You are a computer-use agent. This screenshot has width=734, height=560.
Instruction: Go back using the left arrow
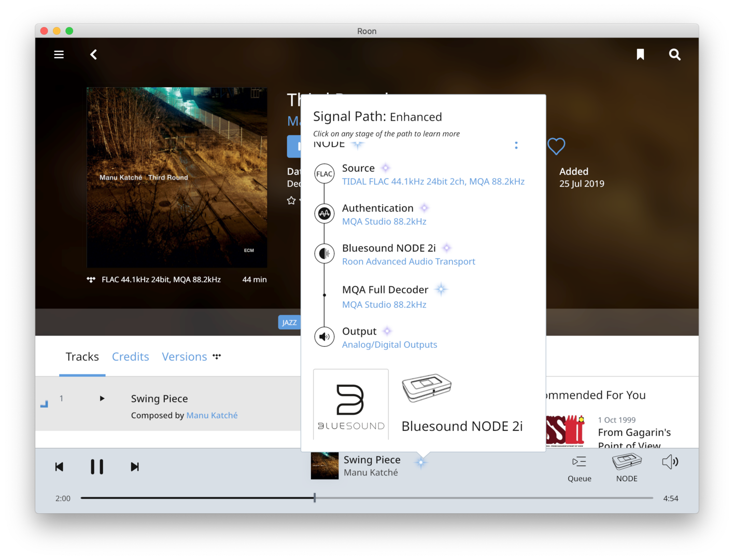pyautogui.click(x=94, y=54)
